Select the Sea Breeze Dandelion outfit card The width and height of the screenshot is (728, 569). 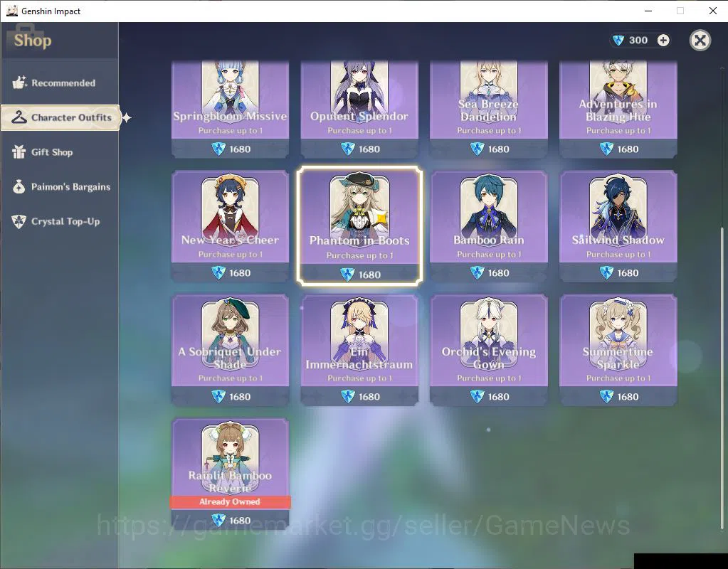click(489, 109)
